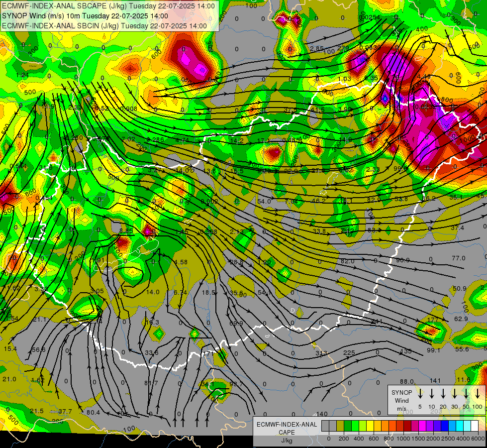Screen dimensions: 487x448
Task: Click the map value 55.6
Action: click(462, 349)
